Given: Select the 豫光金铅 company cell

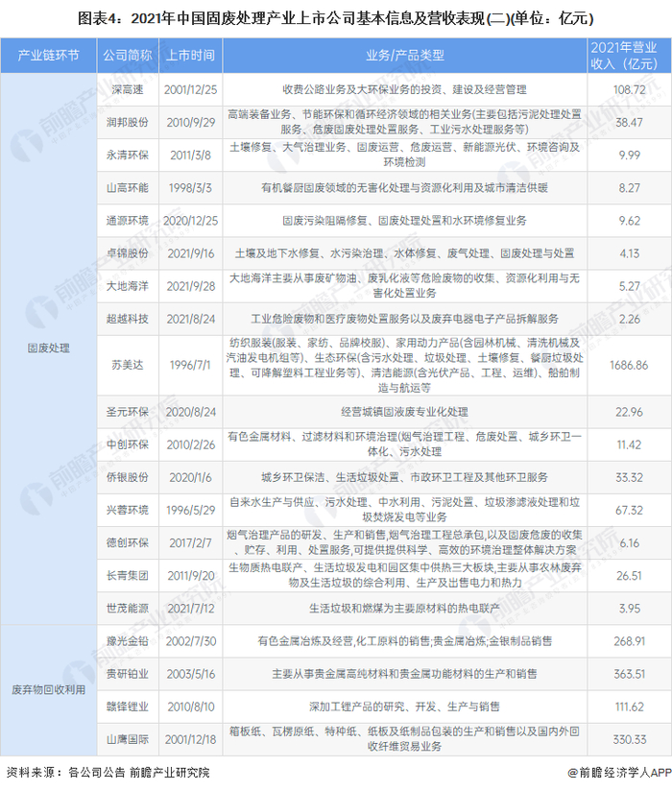Looking at the screenshot, I should coord(128,641).
